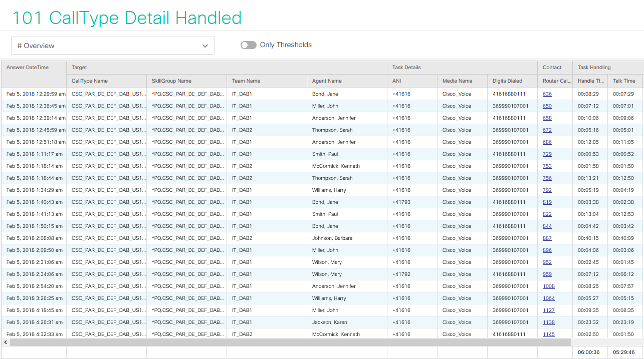Click the Digits Dialed column header
The height and width of the screenshot is (359, 644).
(512, 81)
